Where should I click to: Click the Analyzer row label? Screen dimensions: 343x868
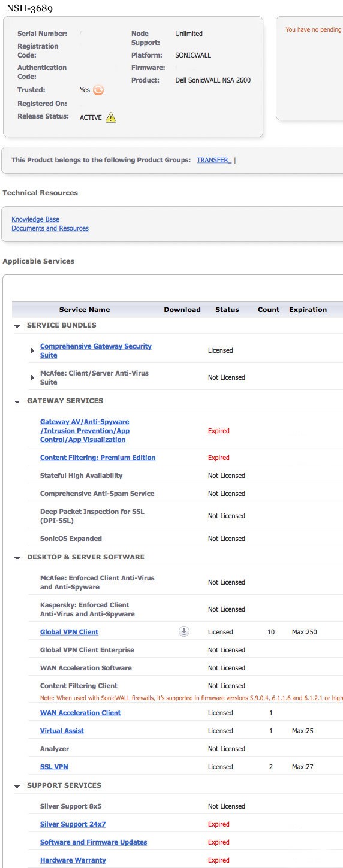pos(55,749)
